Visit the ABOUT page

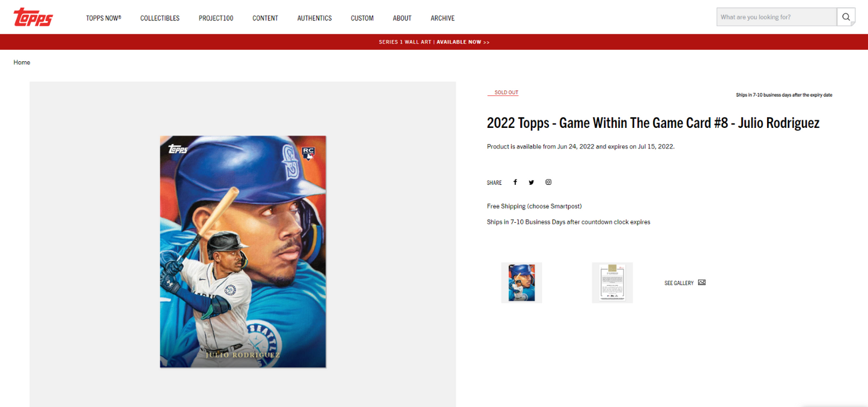402,18
